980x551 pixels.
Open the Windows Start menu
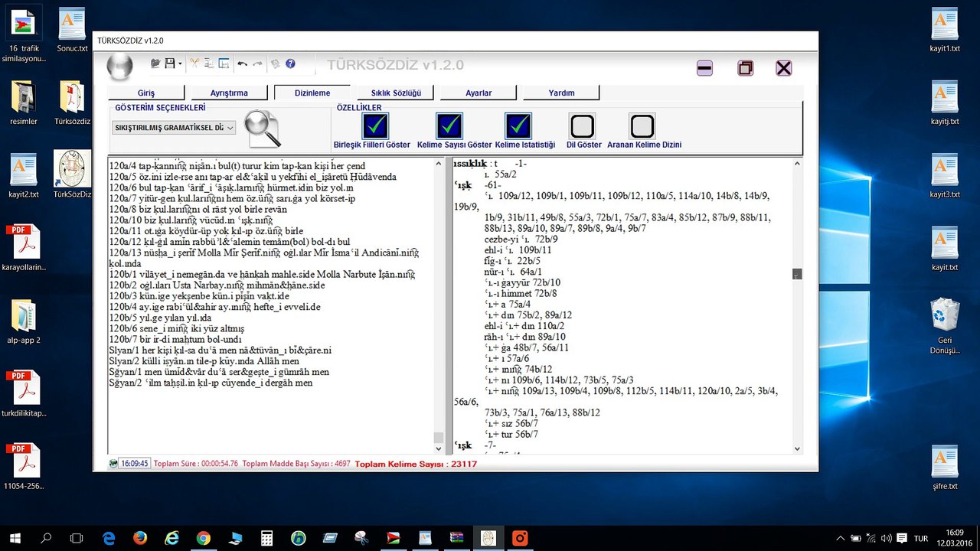coord(15,538)
